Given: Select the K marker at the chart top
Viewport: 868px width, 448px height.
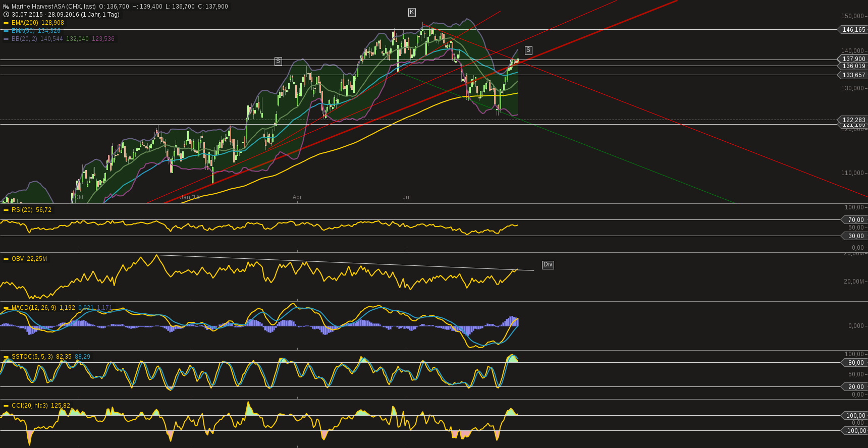Looking at the screenshot, I should [x=412, y=12].
